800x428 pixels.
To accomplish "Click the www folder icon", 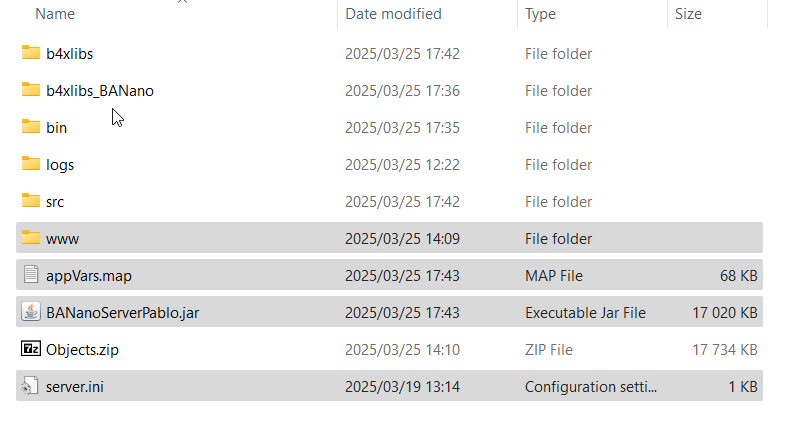I will [x=31, y=238].
